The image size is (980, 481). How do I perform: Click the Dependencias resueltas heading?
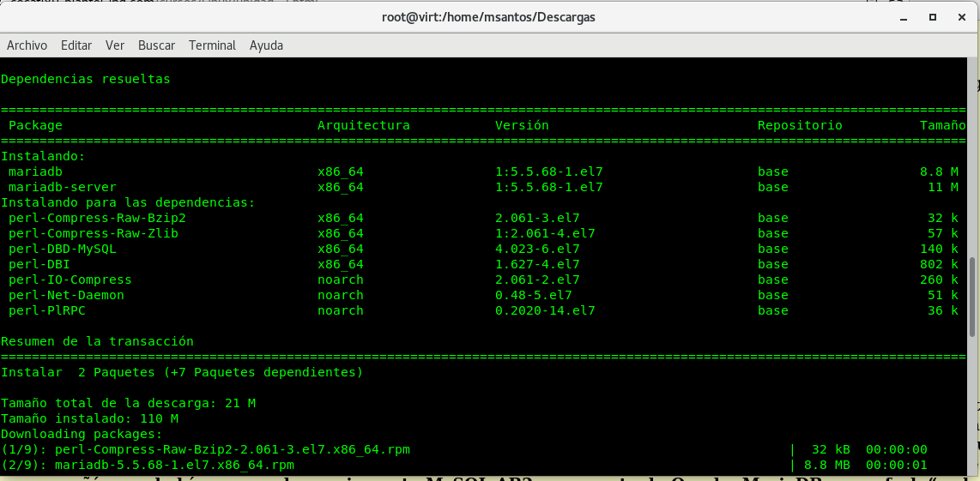pos(86,79)
